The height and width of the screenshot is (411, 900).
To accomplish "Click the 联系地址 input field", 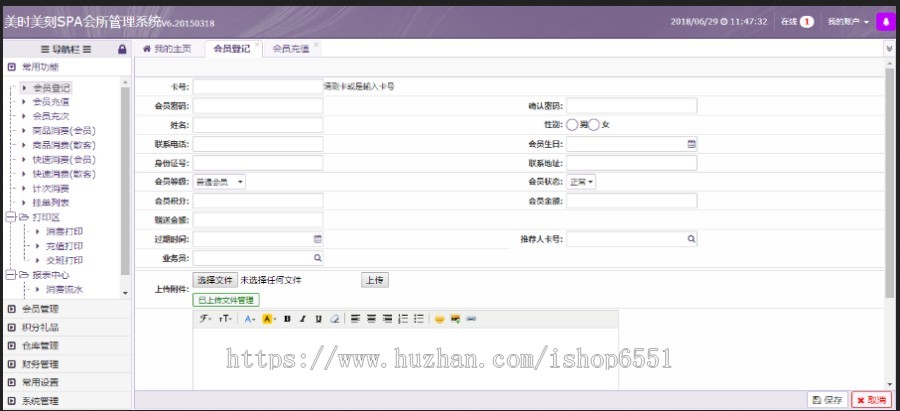I will point(631,163).
